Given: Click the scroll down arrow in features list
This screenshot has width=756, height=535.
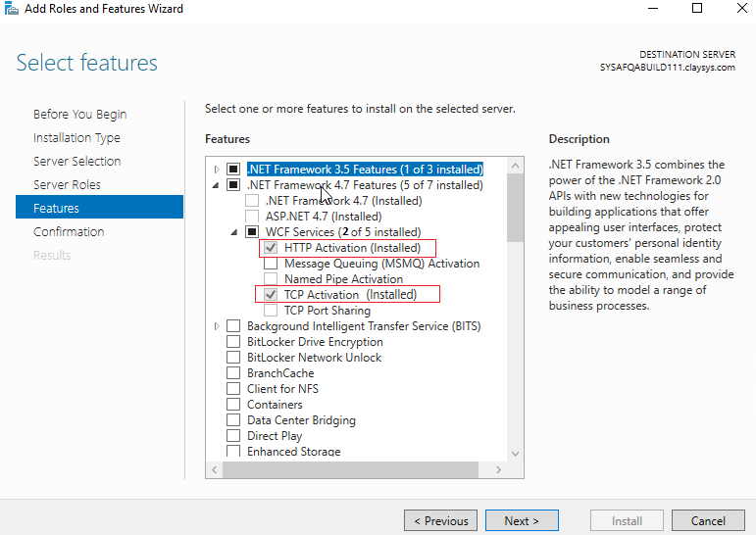Looking at the screenshot, I should [x=515, y=454].
